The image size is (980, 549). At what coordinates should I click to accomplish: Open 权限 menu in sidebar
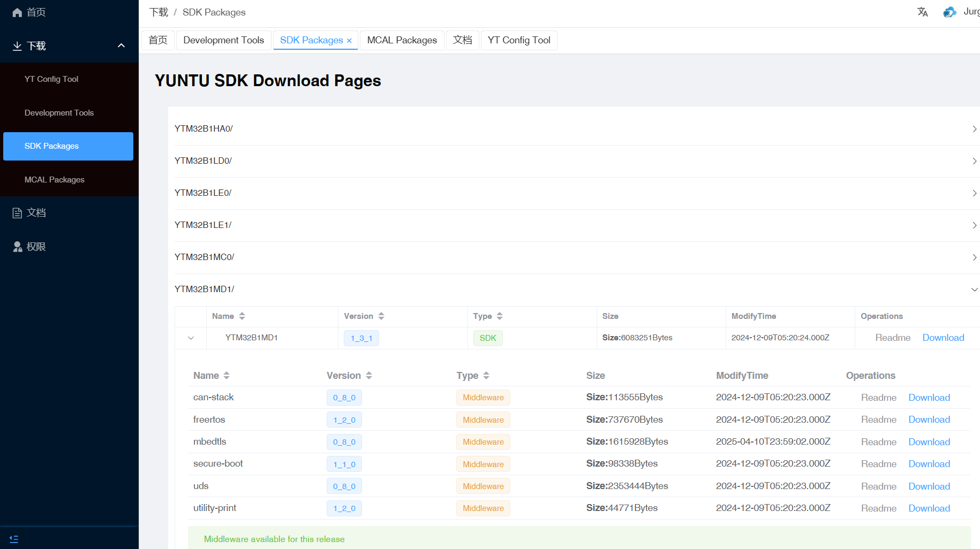[69, 247]
